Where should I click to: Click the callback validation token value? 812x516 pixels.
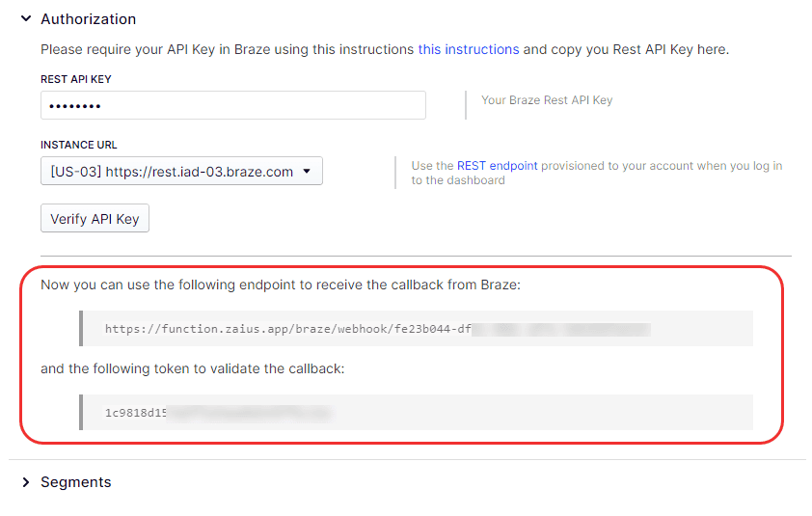135,413
